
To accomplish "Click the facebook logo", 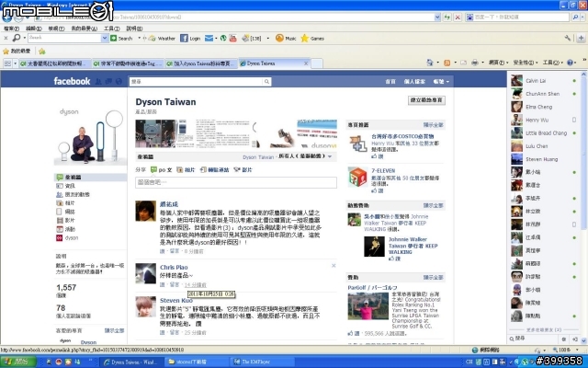I will tap(72, 81).
